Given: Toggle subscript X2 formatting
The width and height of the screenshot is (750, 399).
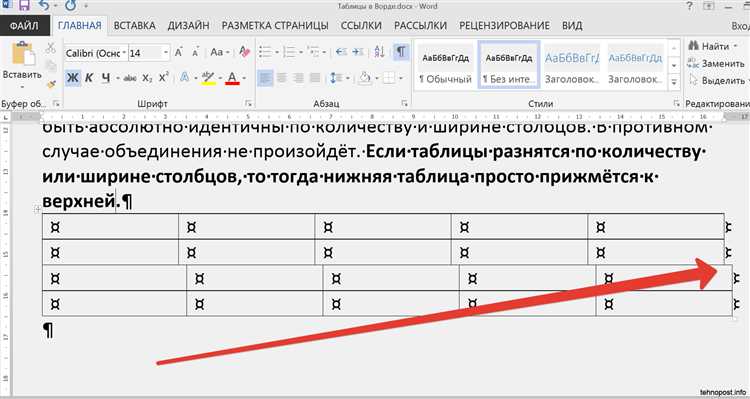Looking at the screenshot, I should point(147,78).
